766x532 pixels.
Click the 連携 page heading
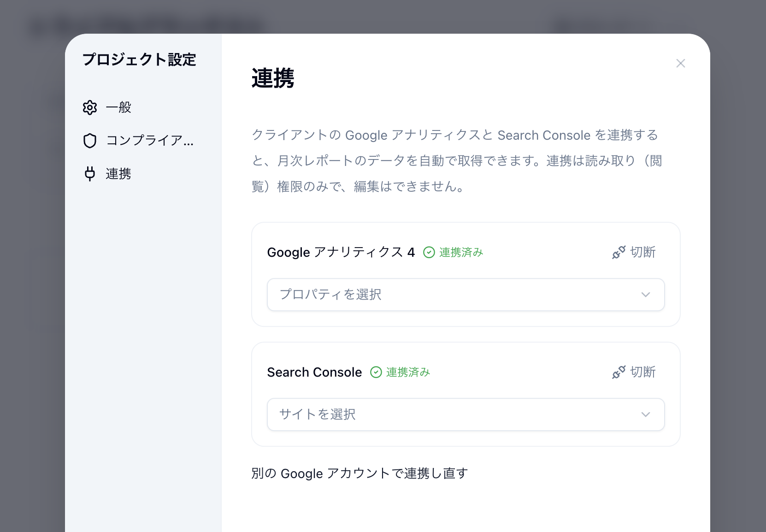click(273, 78)
